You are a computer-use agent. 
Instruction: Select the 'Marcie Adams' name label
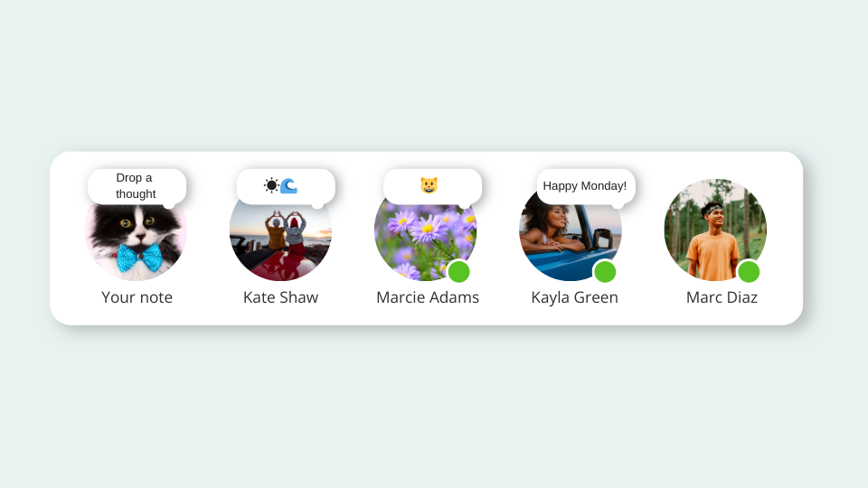(428, 297)
